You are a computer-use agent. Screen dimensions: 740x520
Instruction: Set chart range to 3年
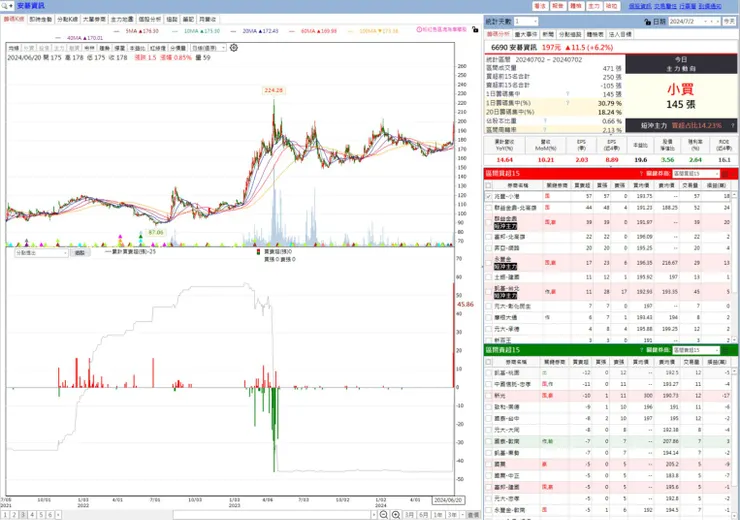click(452, 515)
